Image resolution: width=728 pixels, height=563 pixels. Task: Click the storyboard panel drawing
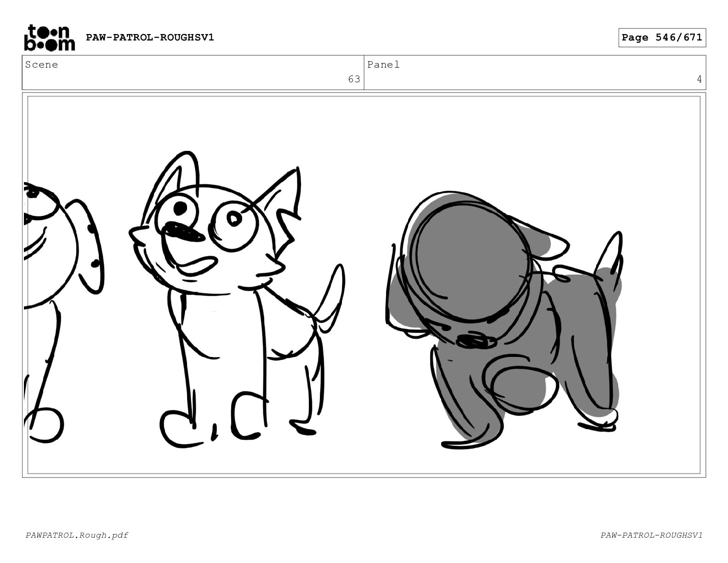(x=364, y=285)
